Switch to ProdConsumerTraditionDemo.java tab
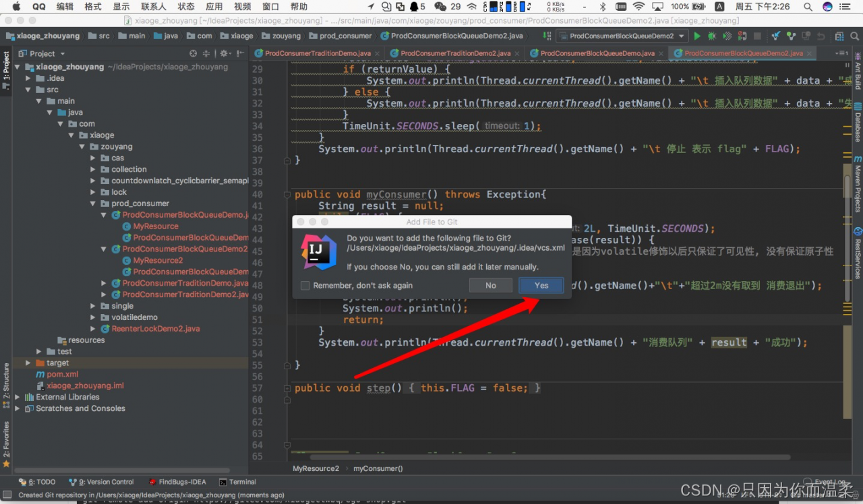This screenshot has height=504, width=863. tap(318, 53)
